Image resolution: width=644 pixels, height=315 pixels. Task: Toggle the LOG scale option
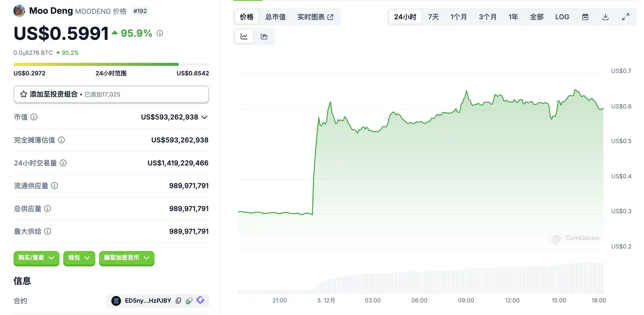tap(562, 17)
